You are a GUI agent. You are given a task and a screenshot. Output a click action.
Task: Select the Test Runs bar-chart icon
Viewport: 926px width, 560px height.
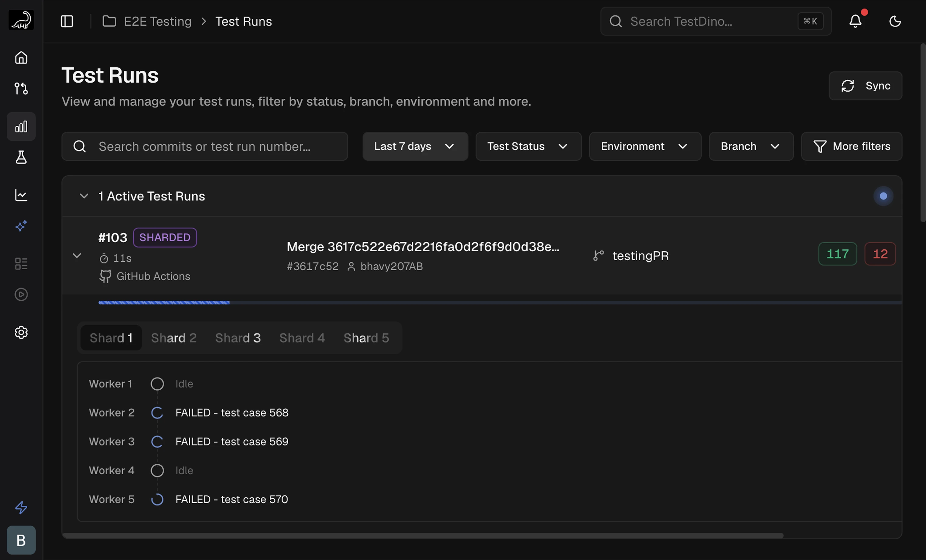click(21, 127)
